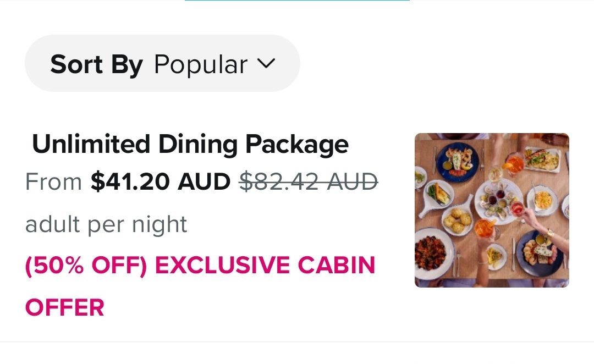
Task: Tap the adult per night text
Action: (x=106, y=224)
